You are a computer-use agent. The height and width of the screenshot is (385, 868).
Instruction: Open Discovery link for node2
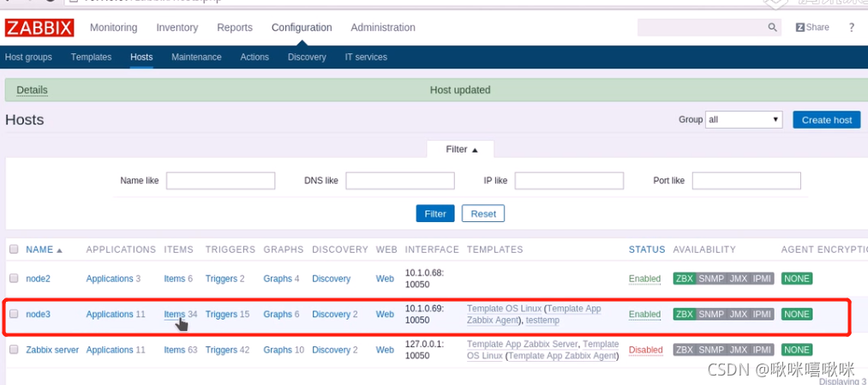(x=331, y=279)
